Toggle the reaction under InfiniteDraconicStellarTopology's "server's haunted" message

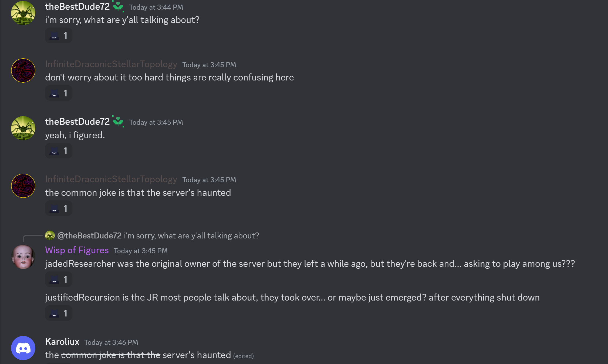point(59,208)
